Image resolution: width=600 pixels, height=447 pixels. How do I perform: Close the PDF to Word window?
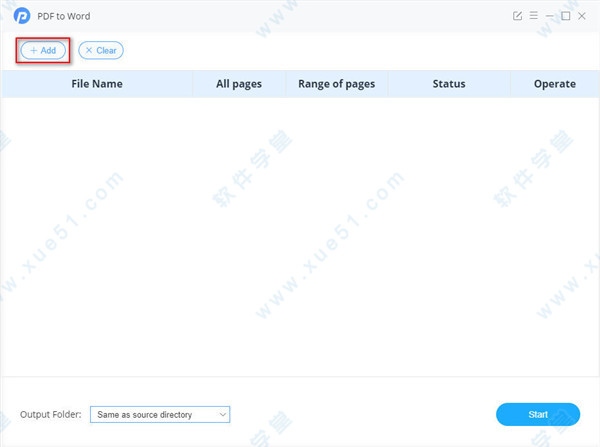[x=581, y=16]
